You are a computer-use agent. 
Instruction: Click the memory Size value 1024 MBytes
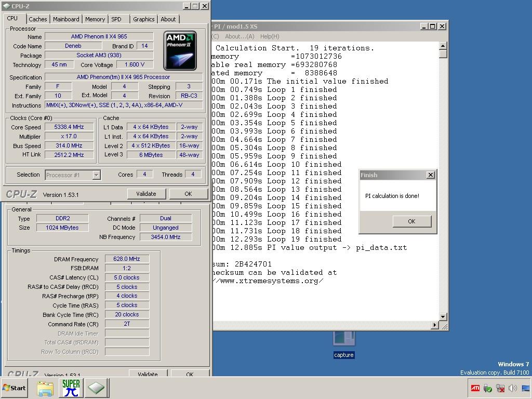(x=62, y=228)
